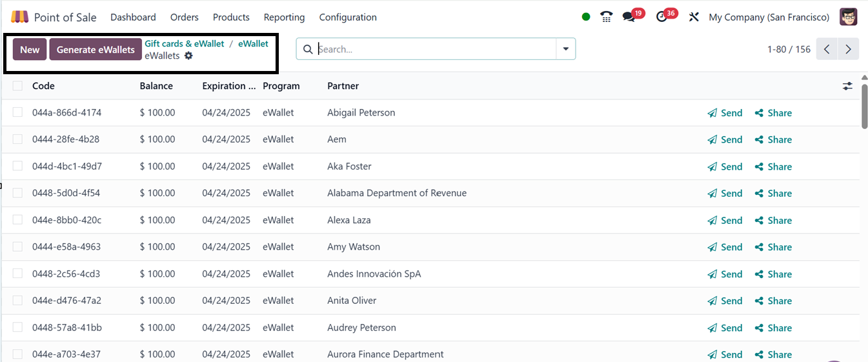
Task: Open optional columns adjust icon
Action: tap(847, 86)
